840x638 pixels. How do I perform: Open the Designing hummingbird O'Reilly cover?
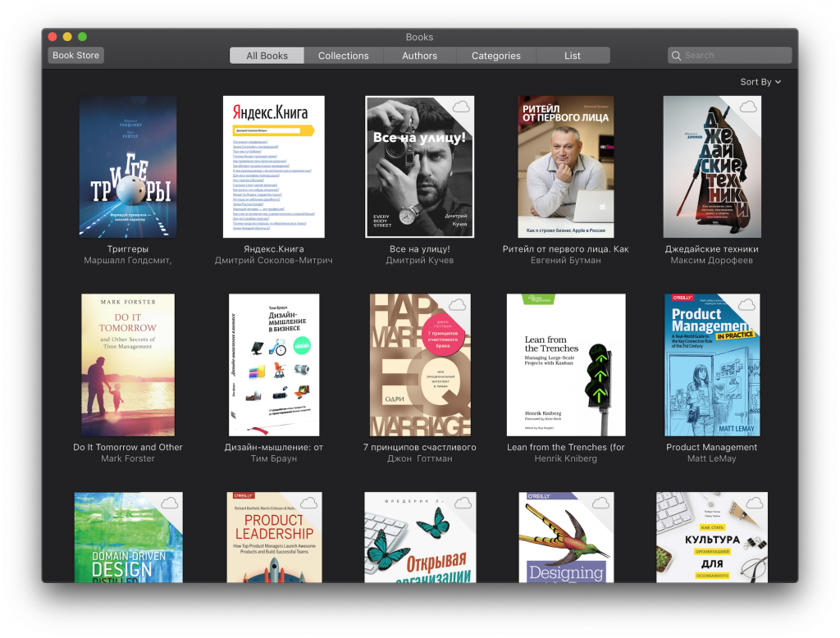(x=566, y=537)
